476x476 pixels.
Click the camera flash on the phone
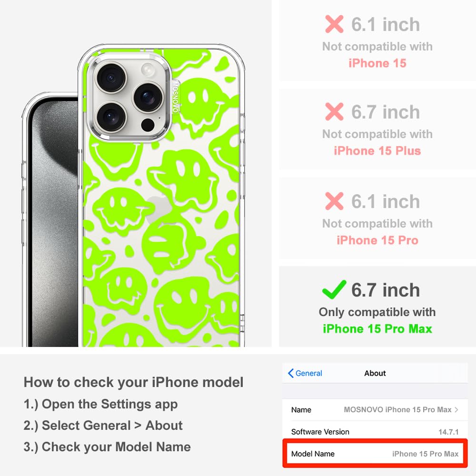148,70
